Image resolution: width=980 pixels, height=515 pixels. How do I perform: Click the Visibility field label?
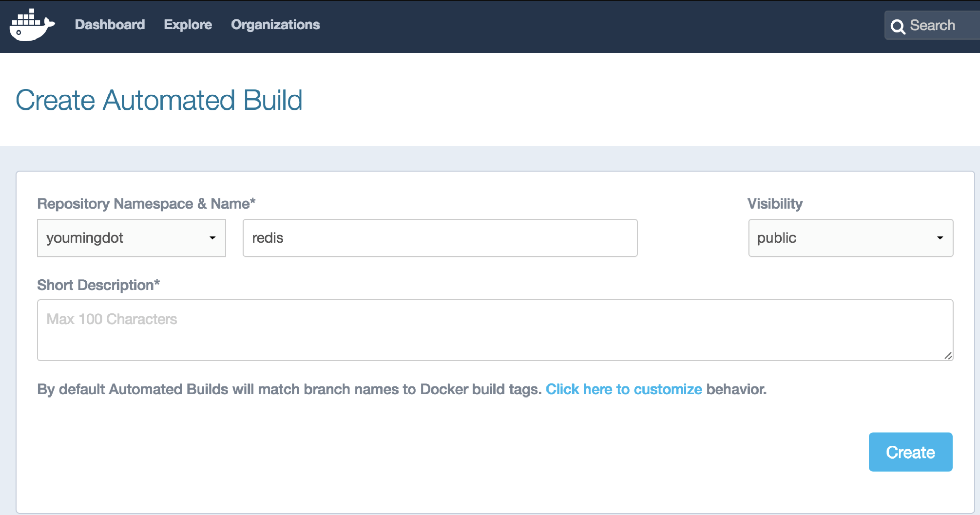point(775,203)
